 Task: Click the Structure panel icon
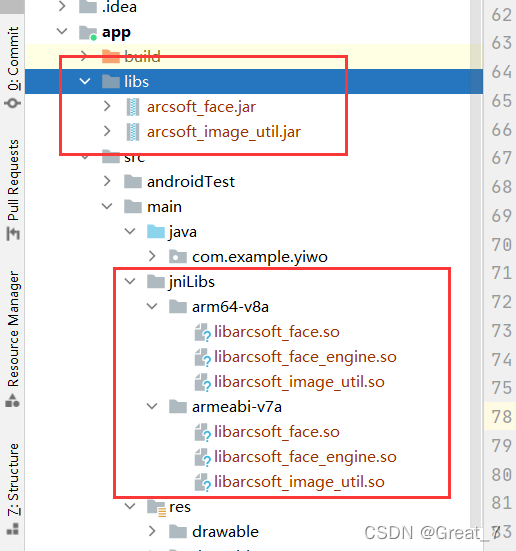tap(13, 529)
